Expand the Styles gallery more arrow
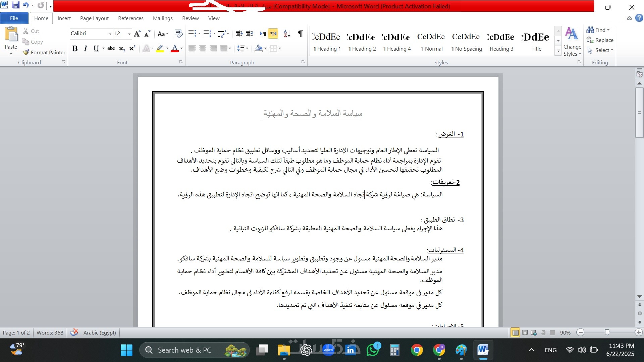 click(558, 51)
